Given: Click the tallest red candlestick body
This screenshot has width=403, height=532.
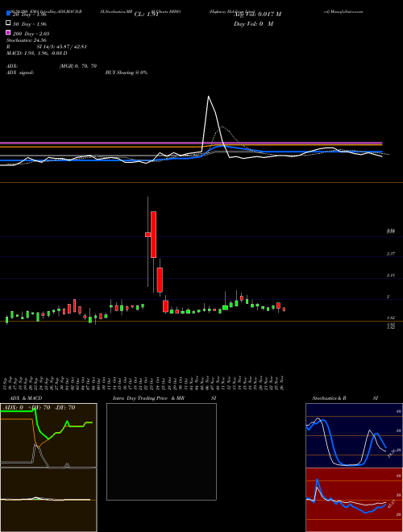Looking at the screenshot, I should pos(153,235).
